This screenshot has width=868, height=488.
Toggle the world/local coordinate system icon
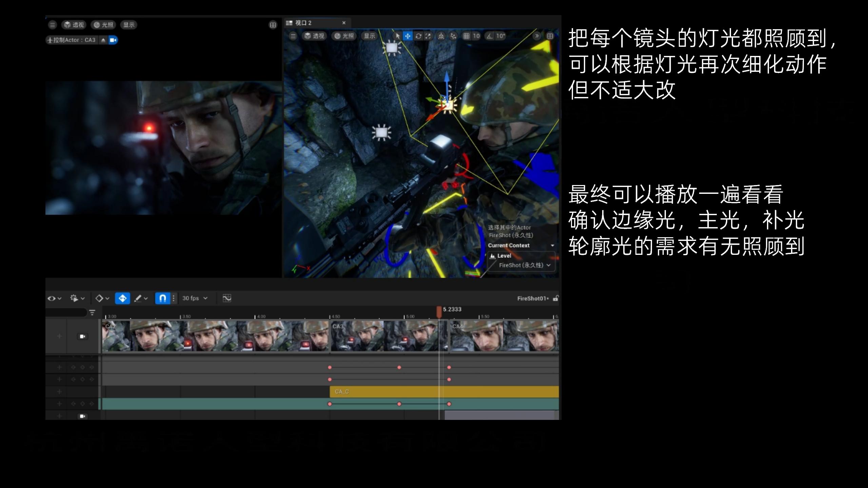tap(441, 36)
